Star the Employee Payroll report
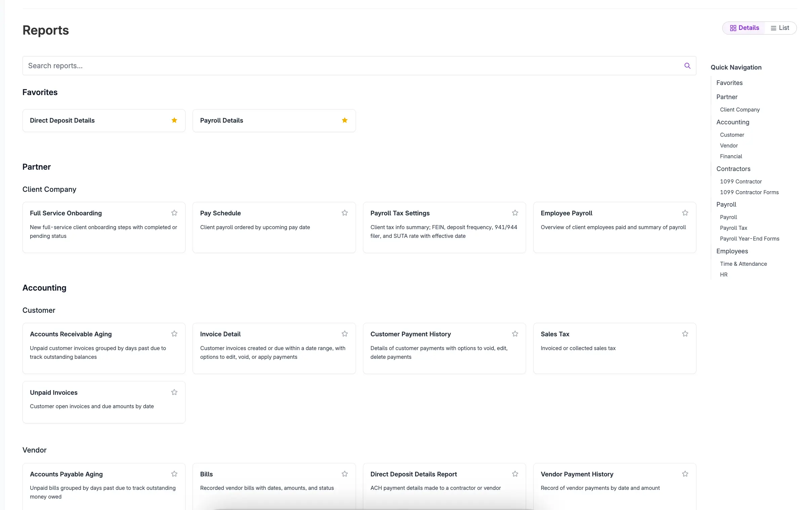This screenshot has width=812, height=510. [685, 213]
